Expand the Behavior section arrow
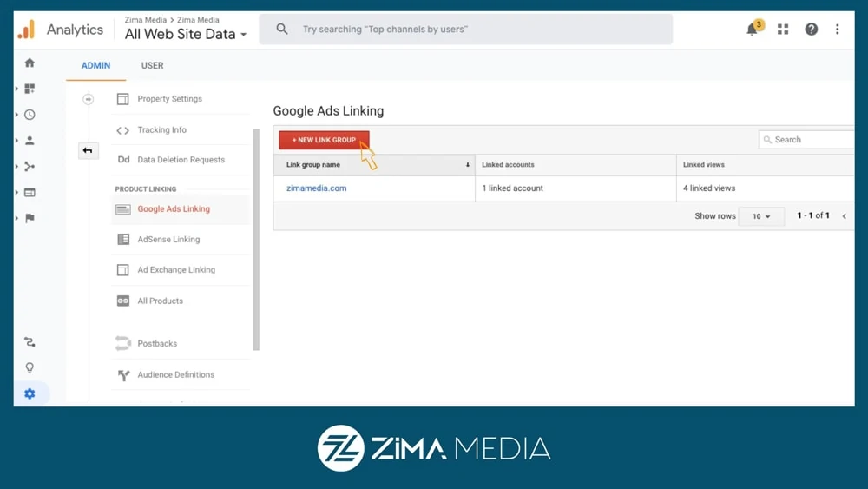This screenshot has width=868, height=489. pyautogui.click(x=16, y=192)
